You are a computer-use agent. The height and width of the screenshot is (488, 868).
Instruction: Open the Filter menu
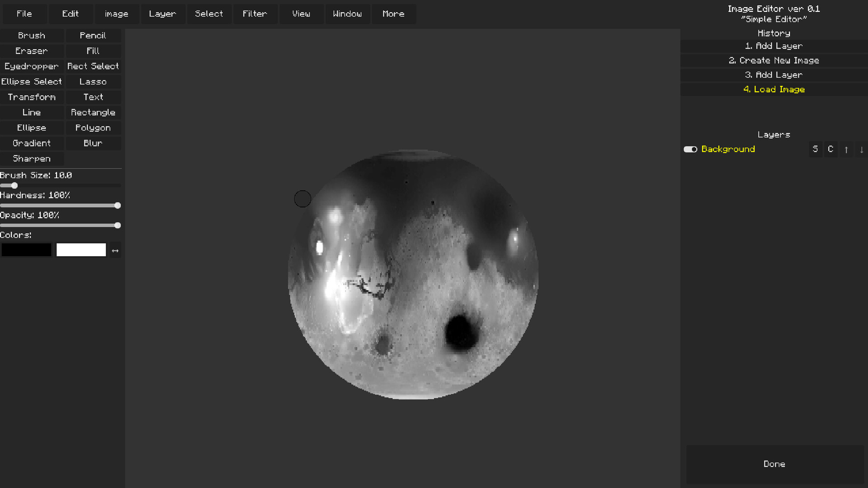(x=255, y=14)
